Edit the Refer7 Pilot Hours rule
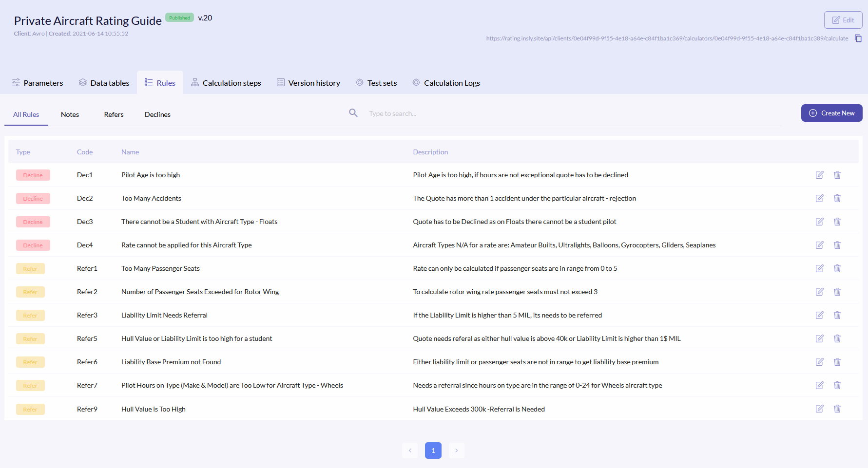 (819, 385)
